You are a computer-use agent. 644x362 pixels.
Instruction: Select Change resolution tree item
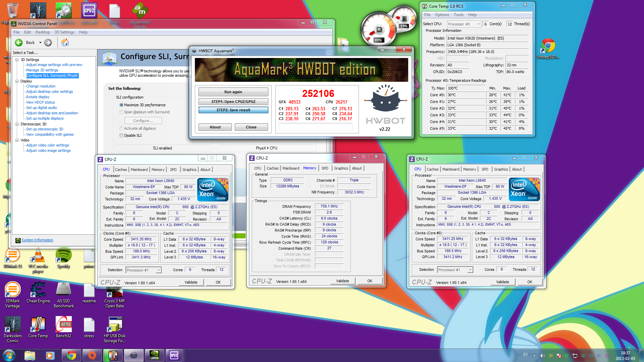(x=41, y=86)
